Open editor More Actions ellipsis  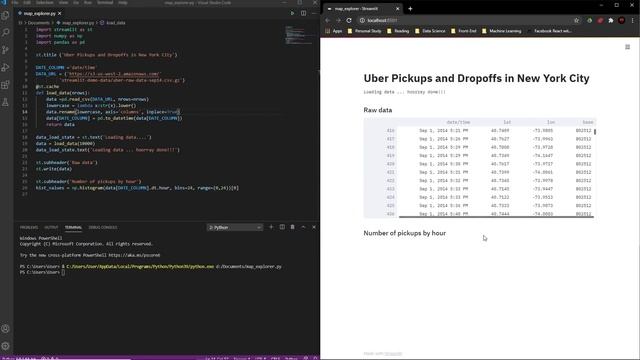[x=313, y=13]
